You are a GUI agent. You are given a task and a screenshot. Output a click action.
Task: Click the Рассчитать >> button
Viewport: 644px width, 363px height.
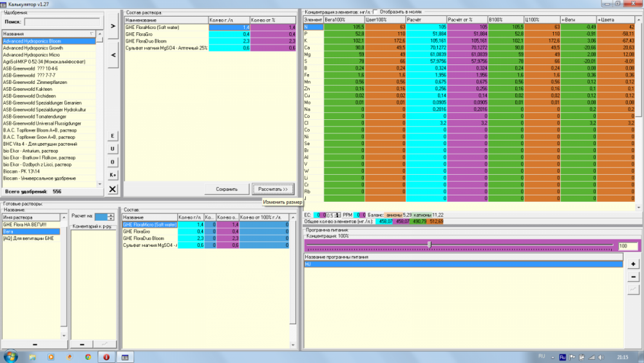pos(273,189)
